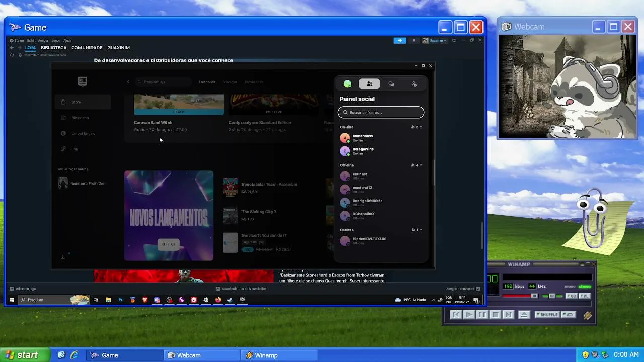The width and height of the screenshot is (644, 362).
Task: Click the Epic store back arrow
Action: [x=128, y=82]
